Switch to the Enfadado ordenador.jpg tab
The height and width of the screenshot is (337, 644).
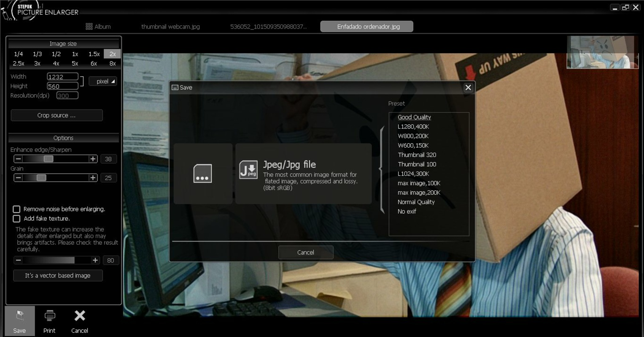coord(366,26)
